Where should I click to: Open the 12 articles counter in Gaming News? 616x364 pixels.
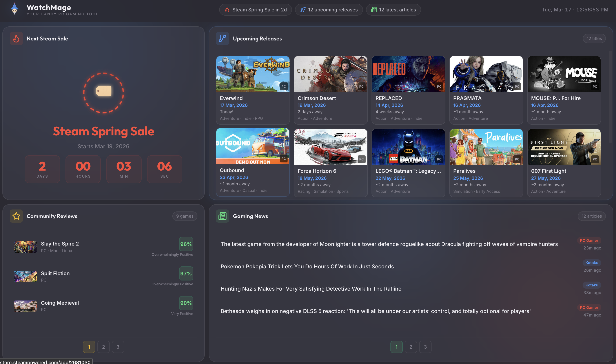(591, 216)
